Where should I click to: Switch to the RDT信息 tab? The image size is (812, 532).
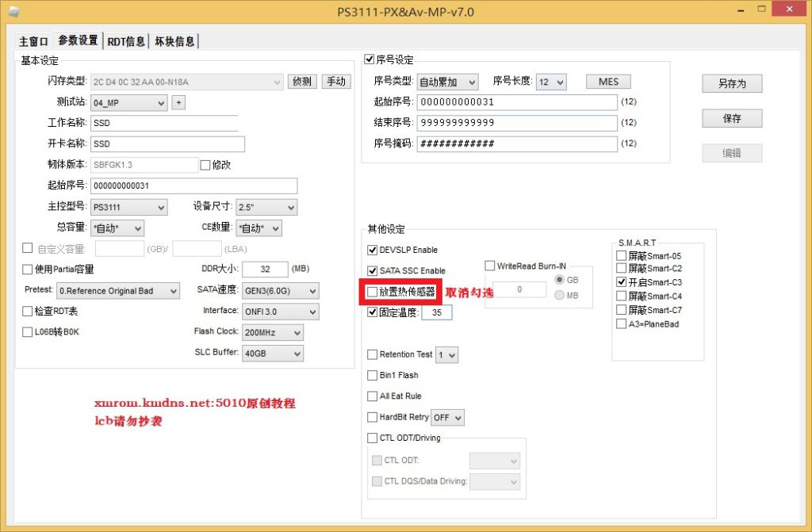pyautogui.click(x=126, y=41)
